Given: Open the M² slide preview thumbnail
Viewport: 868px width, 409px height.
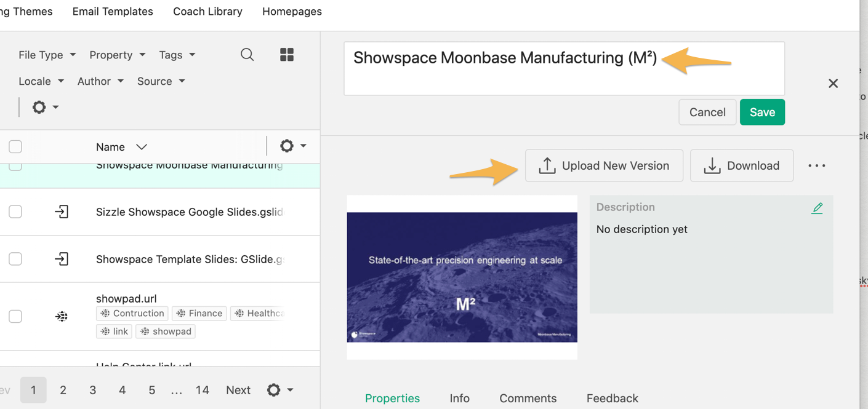Looking at the screenshot, I should pos(462,277).
